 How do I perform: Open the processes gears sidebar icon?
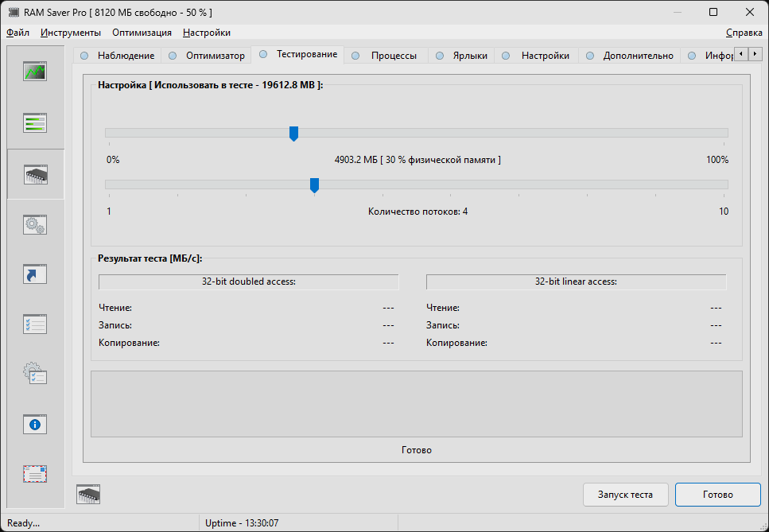coord(35,224)
